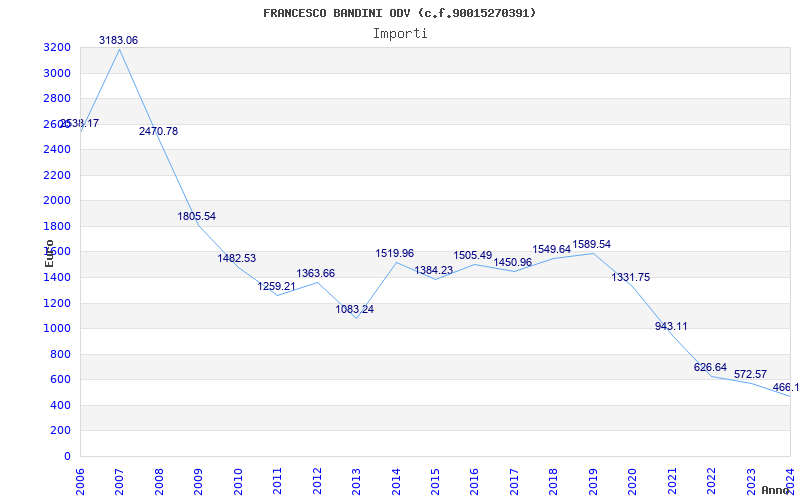Select data label 1259.21

coord(277,286)
